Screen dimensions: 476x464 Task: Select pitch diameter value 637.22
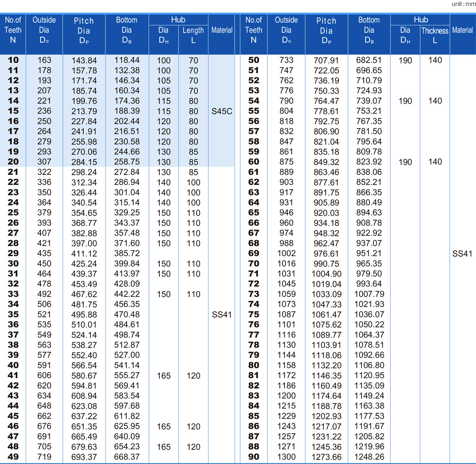click(84, 416)
